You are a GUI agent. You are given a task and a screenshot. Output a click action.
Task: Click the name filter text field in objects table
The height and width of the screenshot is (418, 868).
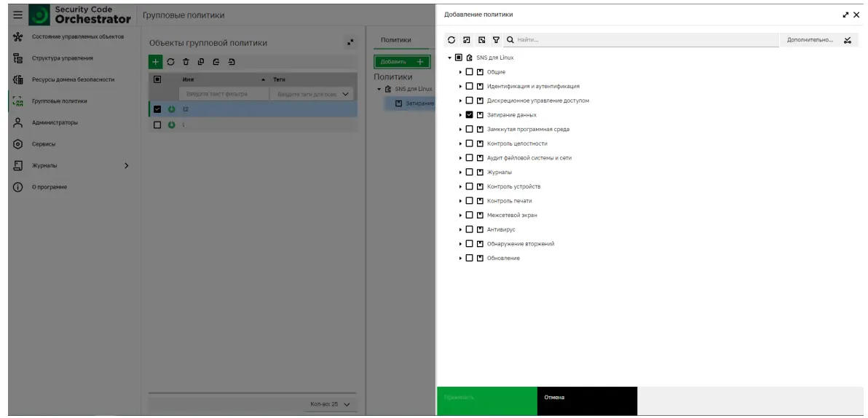(x=223, y=94)
